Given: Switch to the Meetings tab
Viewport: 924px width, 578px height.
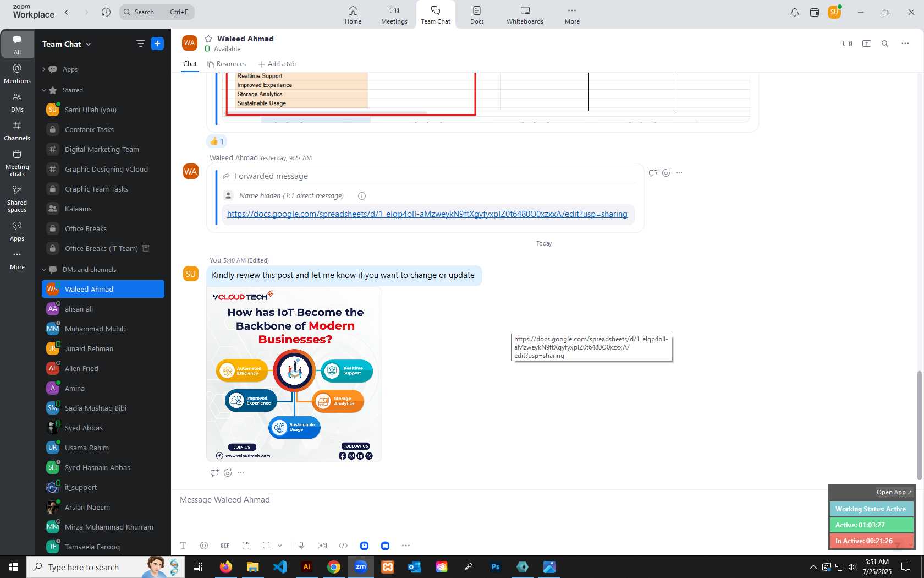Looking at the screenshot, I should [394, 15].
